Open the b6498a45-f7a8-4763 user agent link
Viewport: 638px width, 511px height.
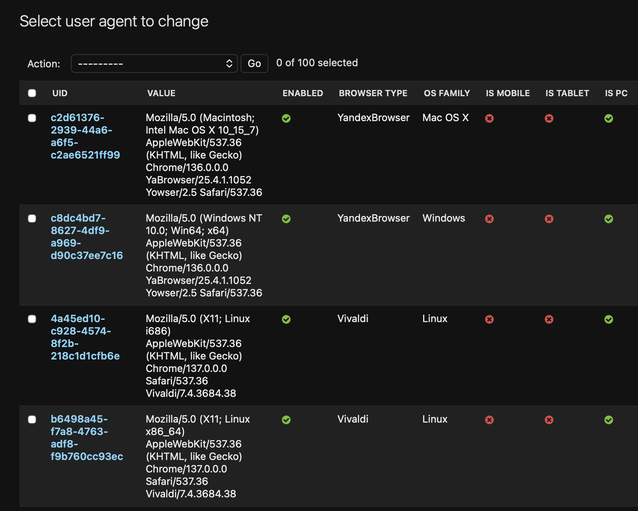(x=87, y=438)
